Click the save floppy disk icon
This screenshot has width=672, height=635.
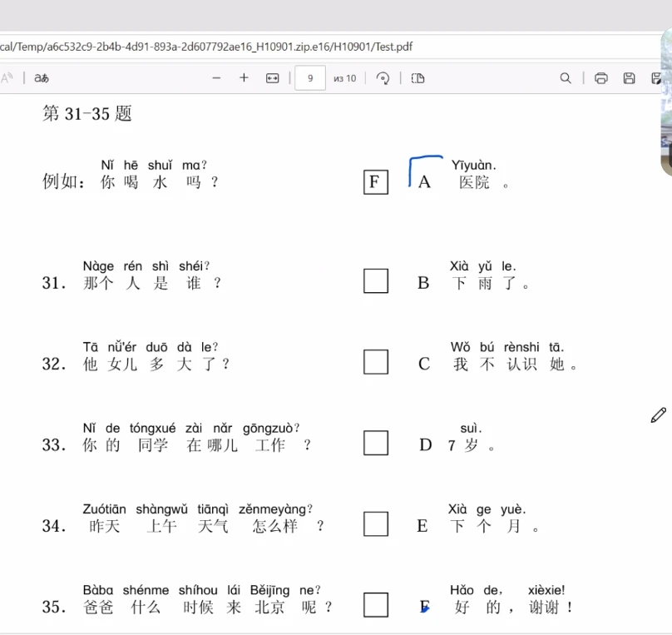(629, 78)
